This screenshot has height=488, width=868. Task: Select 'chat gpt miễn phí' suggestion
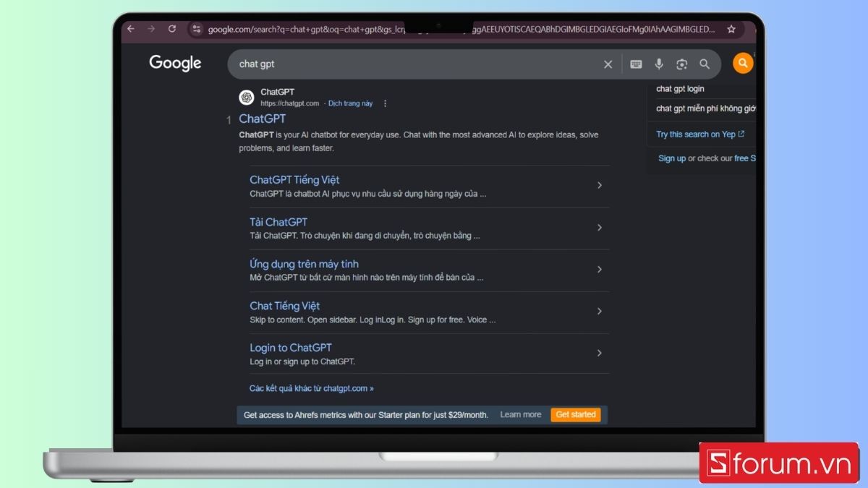(705, 108)
